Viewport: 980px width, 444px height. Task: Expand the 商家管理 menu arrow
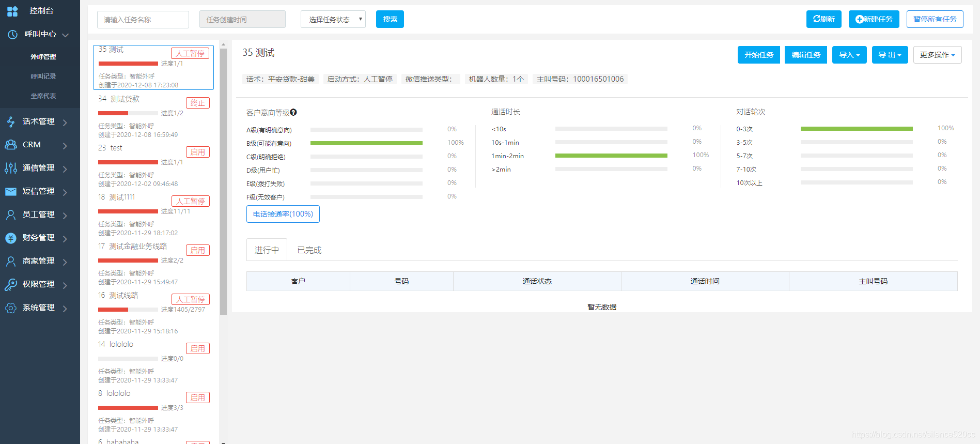(65, 262)
